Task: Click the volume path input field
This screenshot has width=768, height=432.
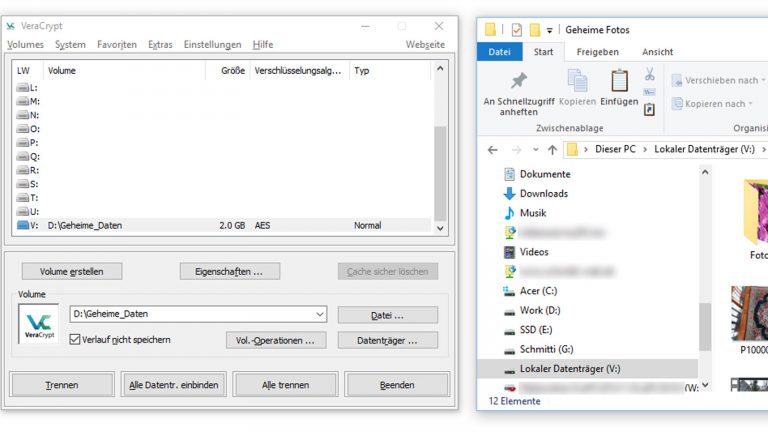Action: click(x=198, y=314)
